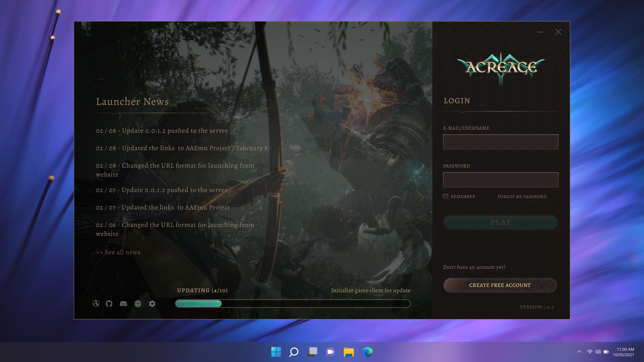
Task: Open news '02 / 07 - Update 0.0.1.2 pushed'
Action: [162, 190]
